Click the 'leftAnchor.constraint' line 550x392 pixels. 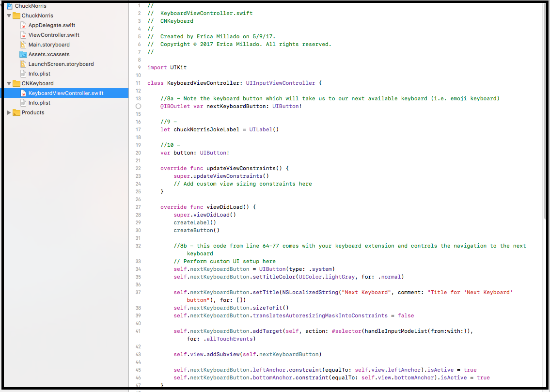click(x=325, y=370)
